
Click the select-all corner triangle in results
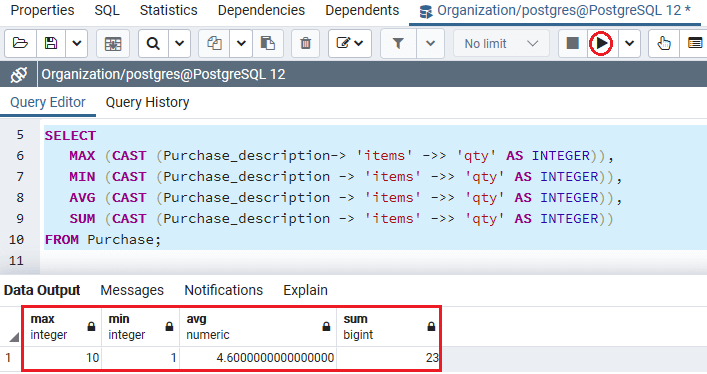point(14,337)
